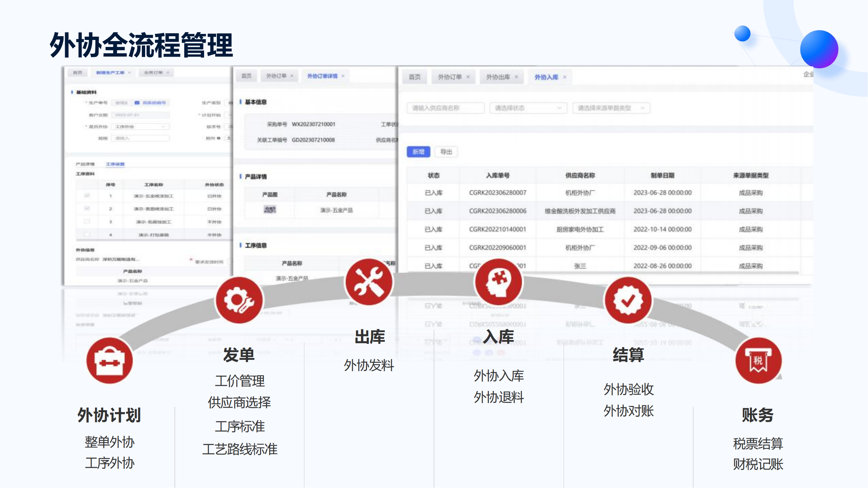868x488 pixels.
Task: Click the 制单日期 column header
Action: [662, 175]
